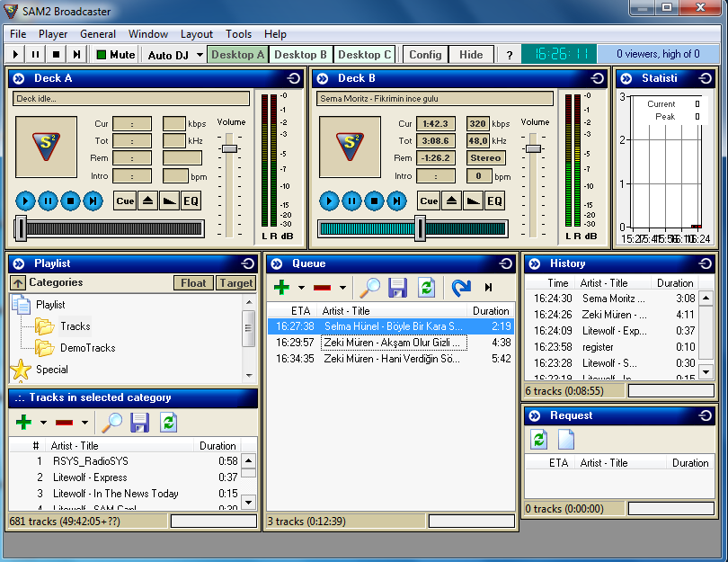
Task: Click the Eject icon on Deck A
Action: [x=147, y=201]
